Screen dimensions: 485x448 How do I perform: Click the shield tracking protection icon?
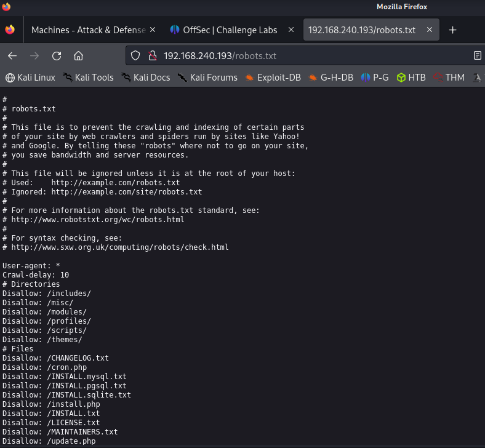coord(136,56)
